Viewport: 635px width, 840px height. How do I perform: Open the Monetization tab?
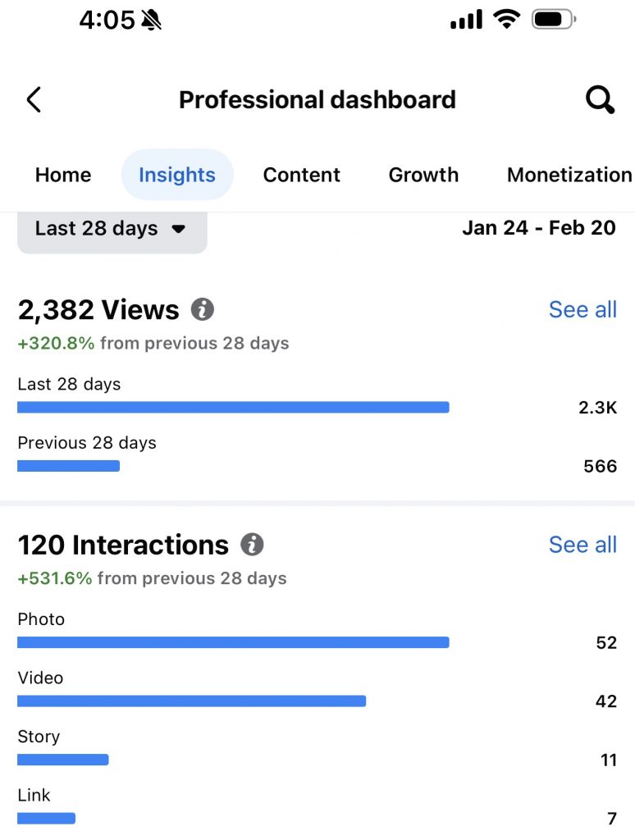point(569,175)
